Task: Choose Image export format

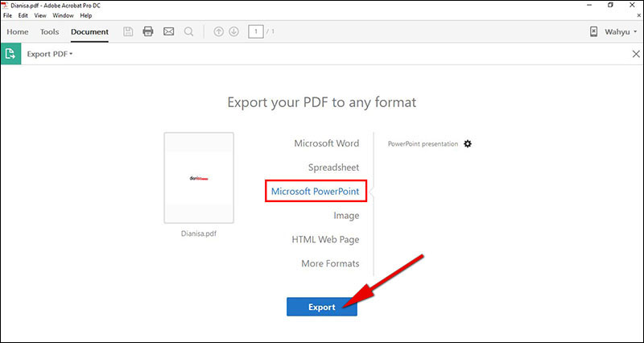Action: coord(346,216)
